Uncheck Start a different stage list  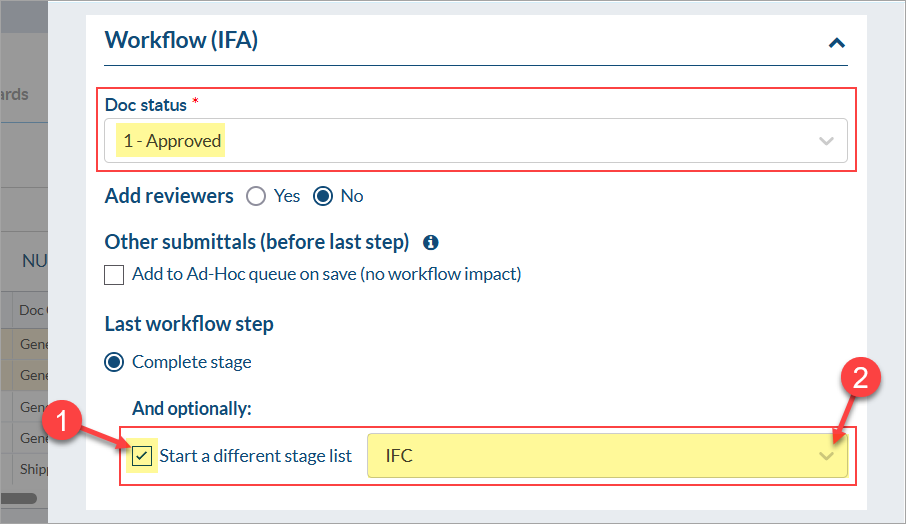[x=143, y=456]
